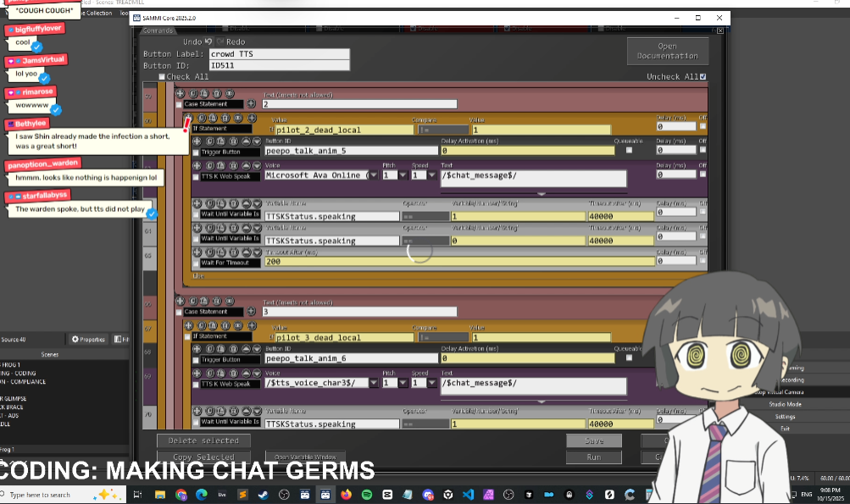
Task: Open the /$tts_voice_char3$/ voice dropdown
Action: (x=373, y=383)
